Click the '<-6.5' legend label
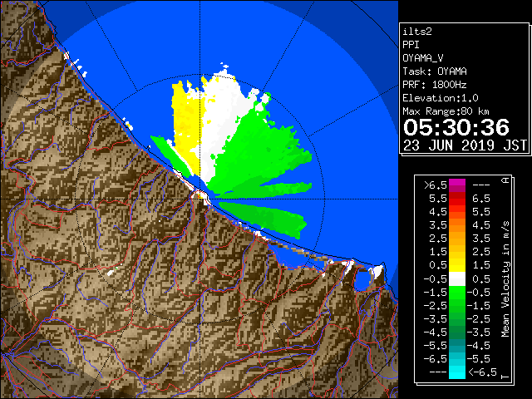532x399 pixels. [482, 372]
